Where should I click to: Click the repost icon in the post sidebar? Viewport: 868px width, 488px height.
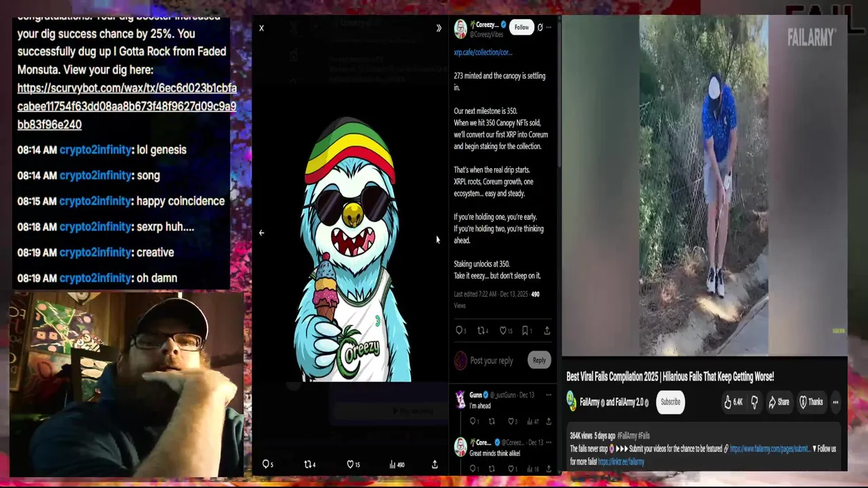(483, 331)
